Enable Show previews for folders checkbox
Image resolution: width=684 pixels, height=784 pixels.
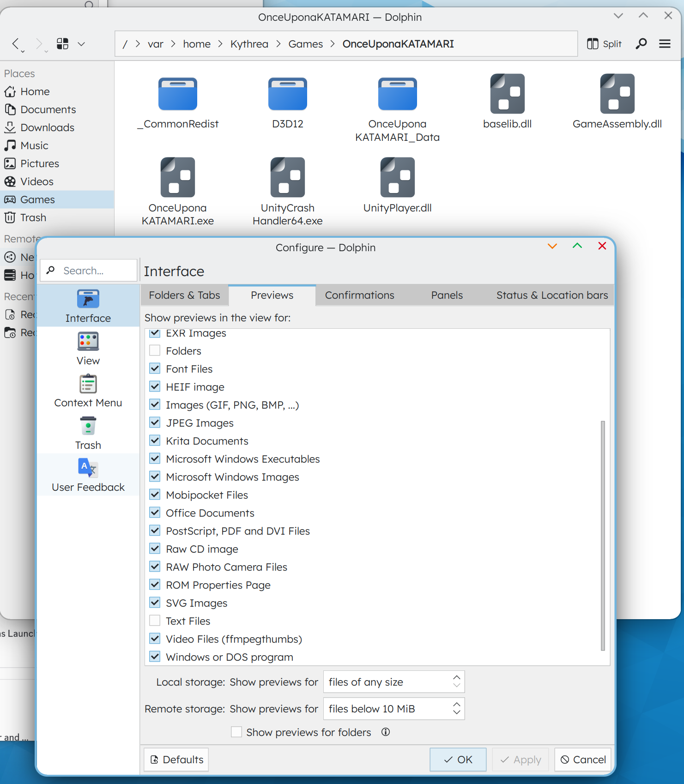tap(236, 732)
